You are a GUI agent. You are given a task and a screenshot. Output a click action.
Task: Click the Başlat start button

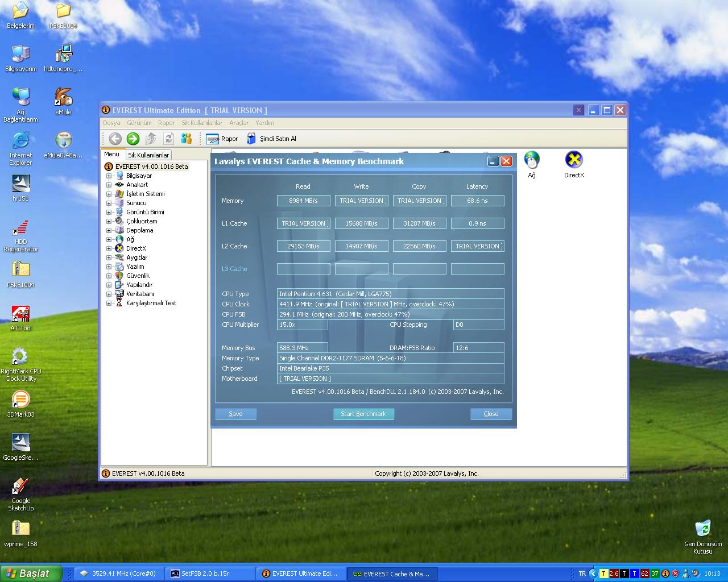pos(31,573)
